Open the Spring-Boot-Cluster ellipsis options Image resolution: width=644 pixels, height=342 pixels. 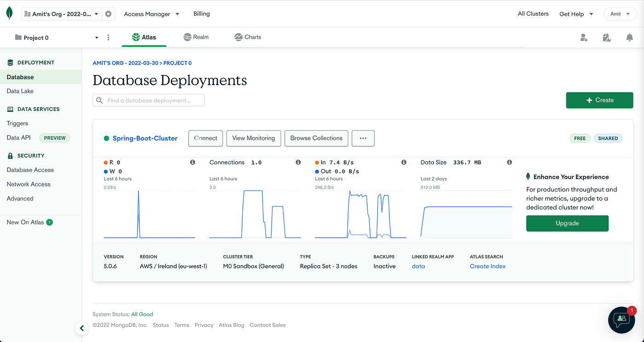363,138
